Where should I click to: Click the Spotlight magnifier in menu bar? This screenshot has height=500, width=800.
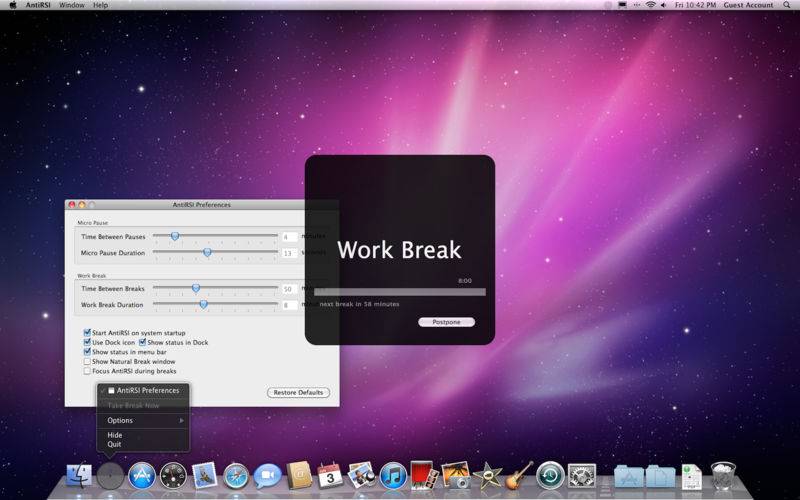[x=786, y=5]
